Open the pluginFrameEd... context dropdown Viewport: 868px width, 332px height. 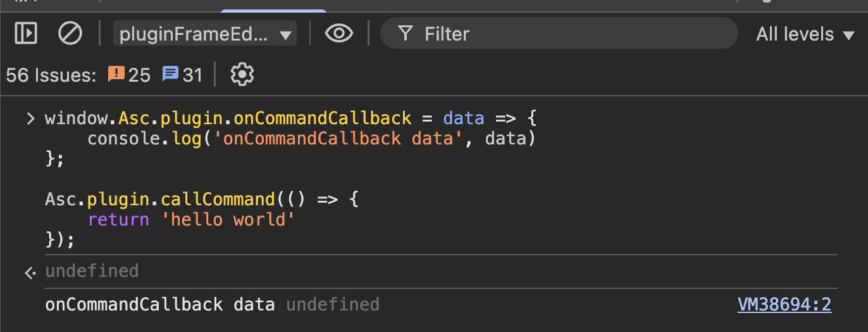pyautogui.click(x=205, y=34)
